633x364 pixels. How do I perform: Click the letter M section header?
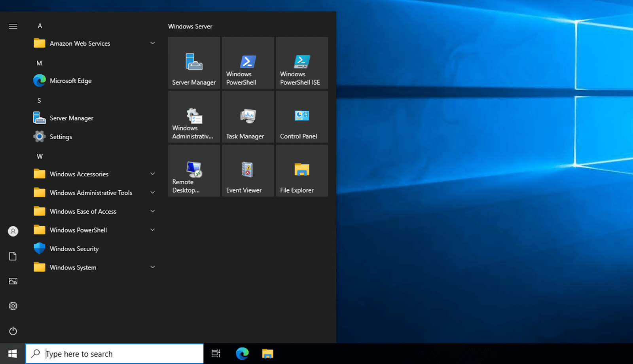[39, 63]
